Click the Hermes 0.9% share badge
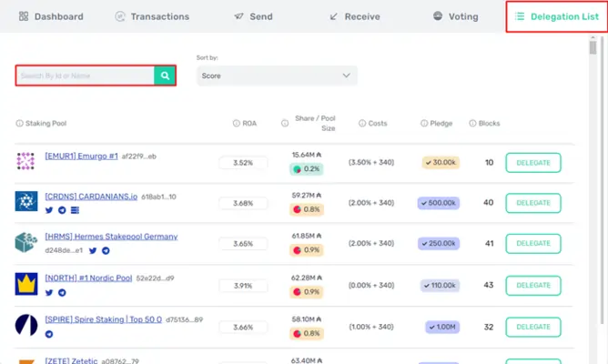 307,250
